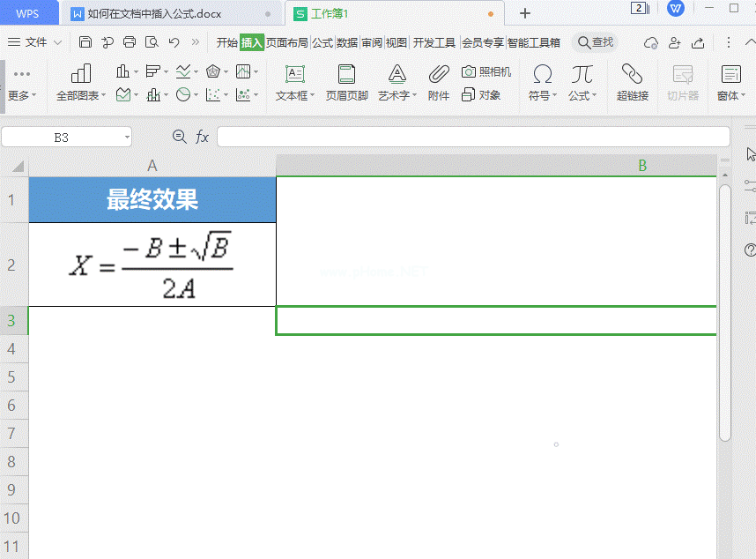Click the cloud sync icon

651,43
